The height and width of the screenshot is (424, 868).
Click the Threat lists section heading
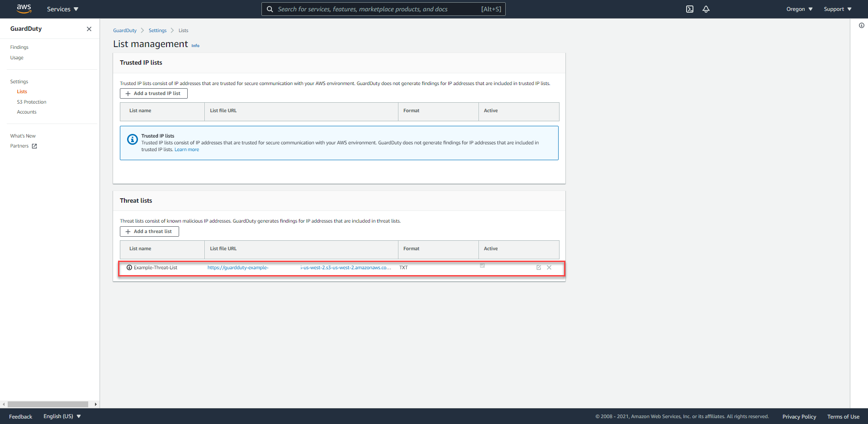click(x=136, y=200)
